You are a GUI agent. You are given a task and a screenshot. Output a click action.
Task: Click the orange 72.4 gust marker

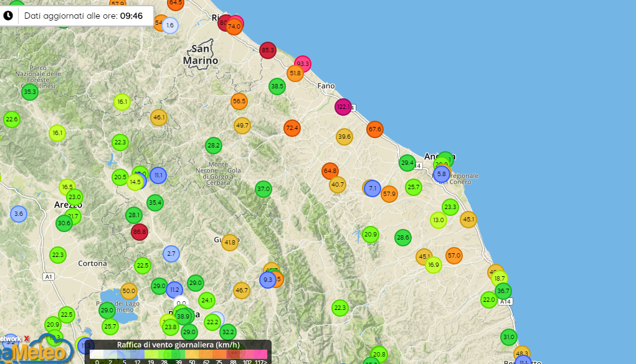pos(292,128)
